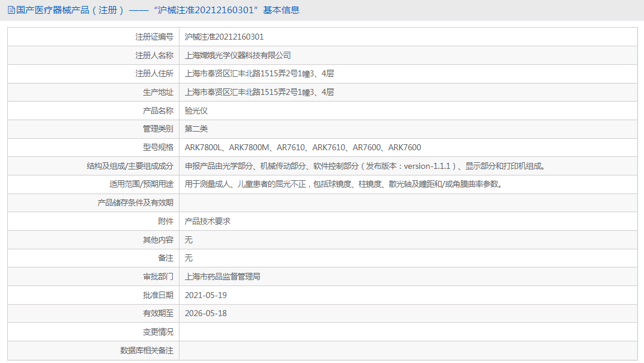Click the label '适用范围/预期用途'
The image size is (644, 363).
(141, 184)
